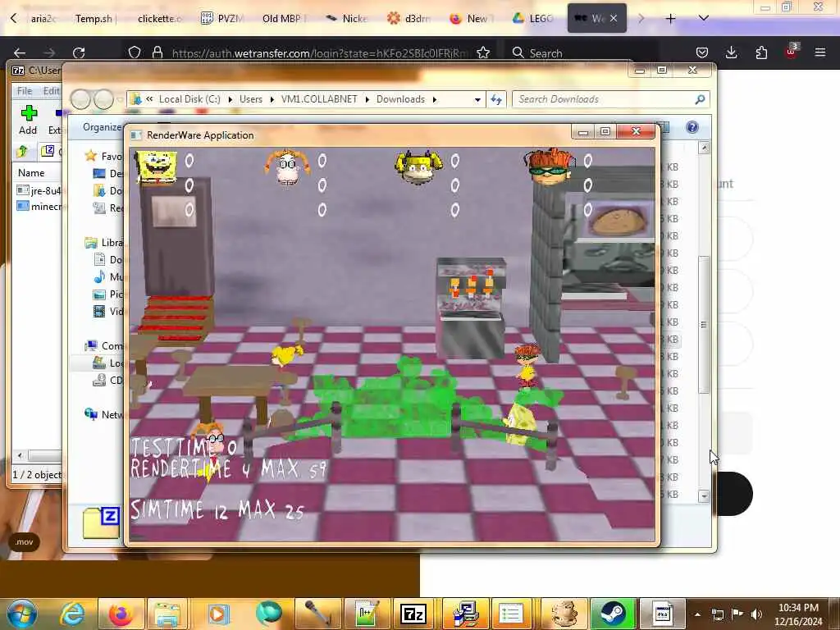Open Firefox downloads panel
840x630 pixels.
[x=731, y=52]
